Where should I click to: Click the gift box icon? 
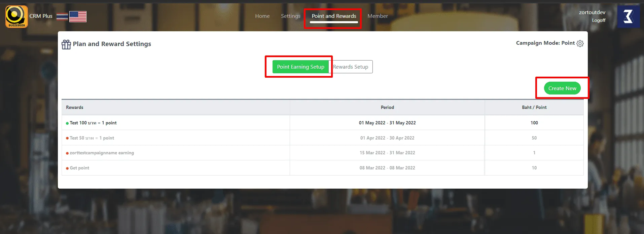click(x=66, y=44)
